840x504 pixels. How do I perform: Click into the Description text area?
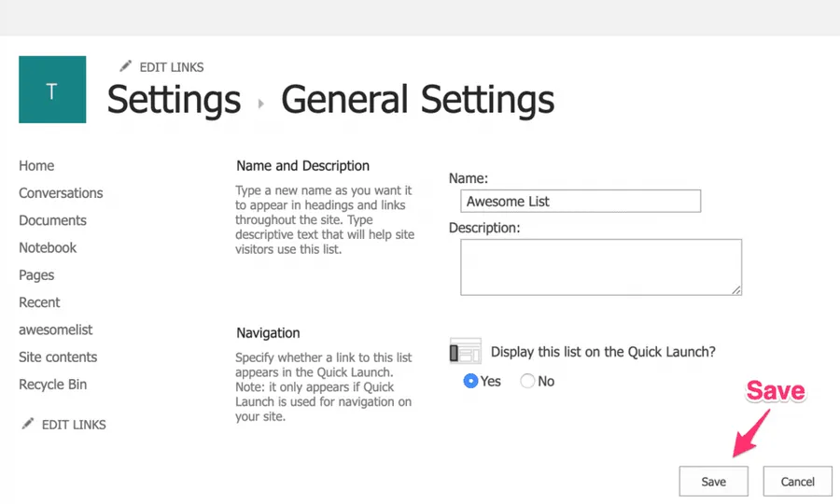pos(600,267)
